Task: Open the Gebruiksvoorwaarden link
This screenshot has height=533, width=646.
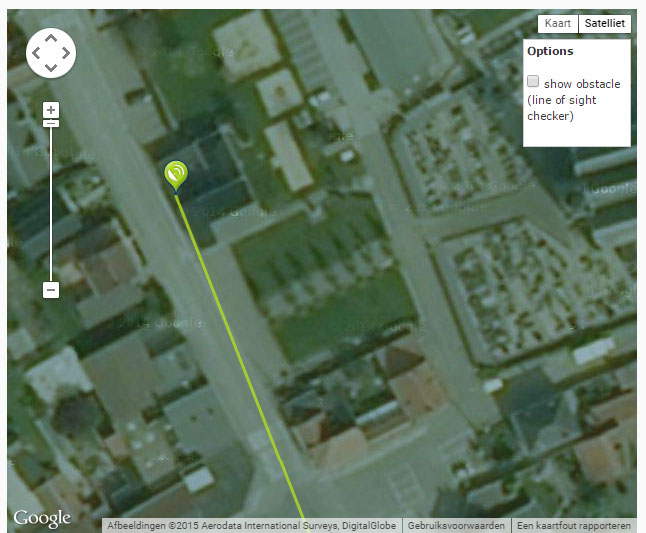Action: (456, 526)
